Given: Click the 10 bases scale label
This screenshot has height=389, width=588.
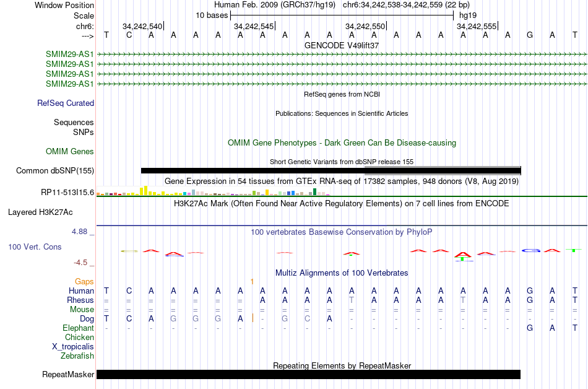Looking at the screenshot, I should tap(212, 15).
